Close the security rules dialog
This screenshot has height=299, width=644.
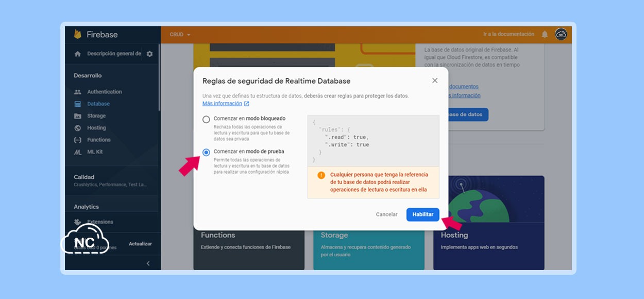(435, 80)
